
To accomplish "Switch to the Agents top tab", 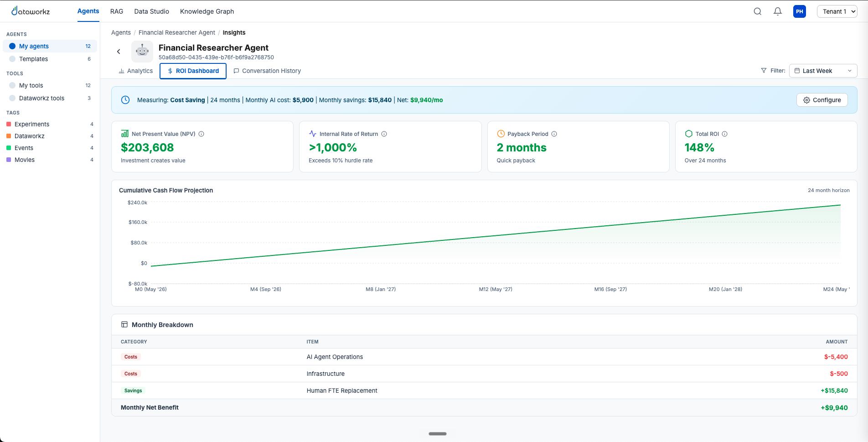I will 88,11.
